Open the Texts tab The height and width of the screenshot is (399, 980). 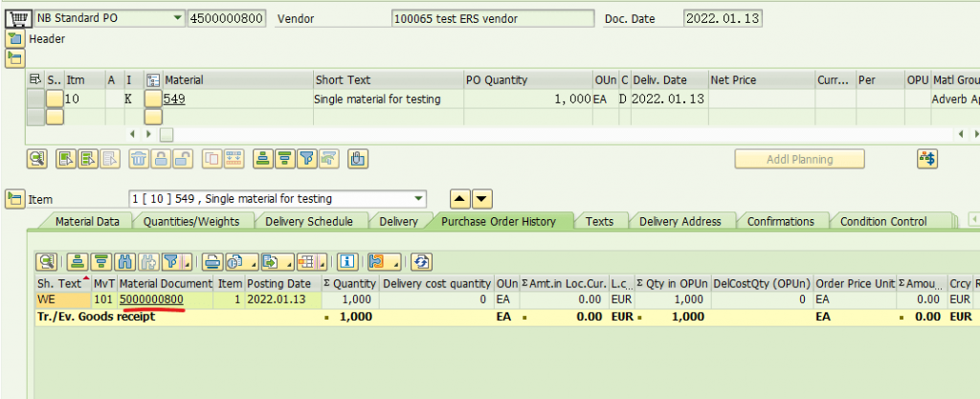599,221
